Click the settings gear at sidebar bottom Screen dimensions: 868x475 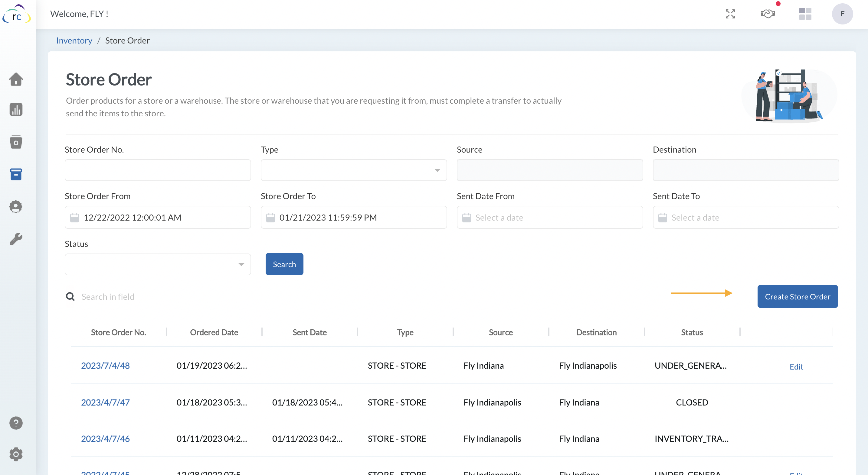pos(15,454)
